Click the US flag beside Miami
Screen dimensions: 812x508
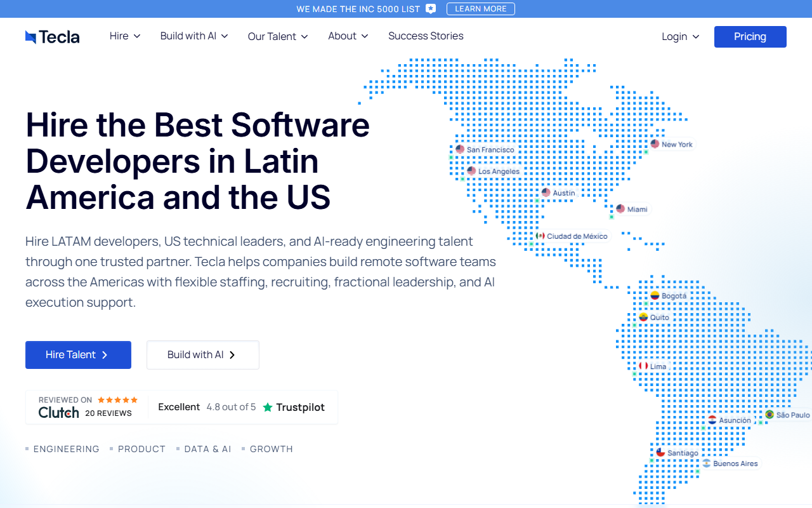(620, 209)
